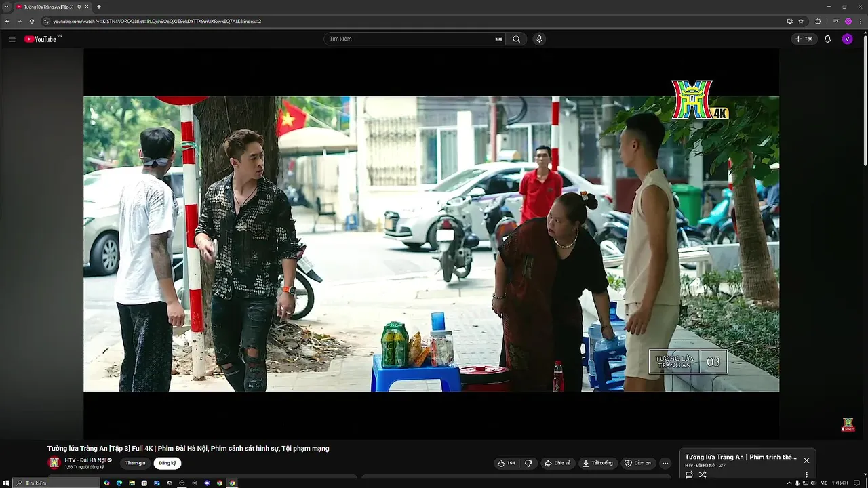Open the browser extensions puzzle icon
Screen dimensions: 868x488
pos(818,21)
